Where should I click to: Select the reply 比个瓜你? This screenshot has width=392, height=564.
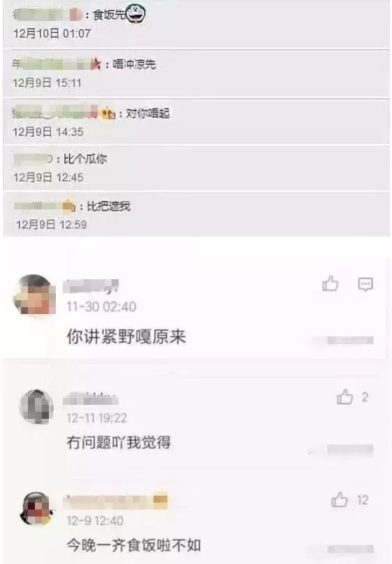pyautogui.click(x=85, y=158)
